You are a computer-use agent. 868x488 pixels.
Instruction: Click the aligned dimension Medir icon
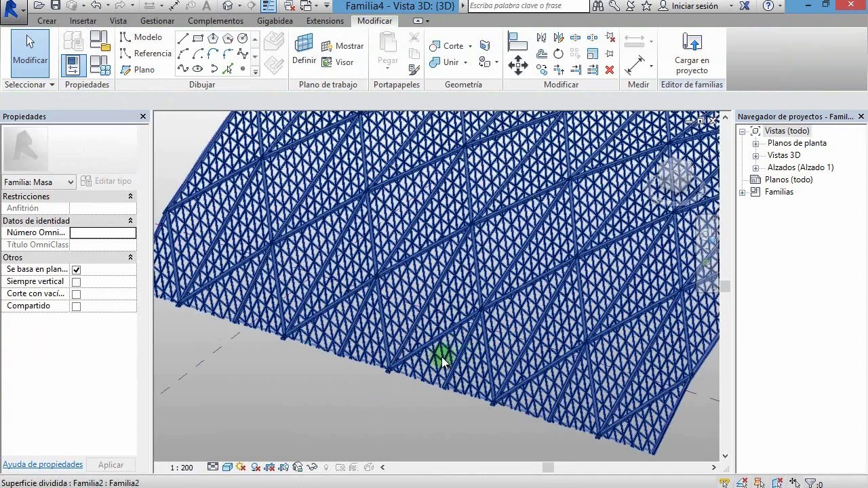(x=635, y=64)
